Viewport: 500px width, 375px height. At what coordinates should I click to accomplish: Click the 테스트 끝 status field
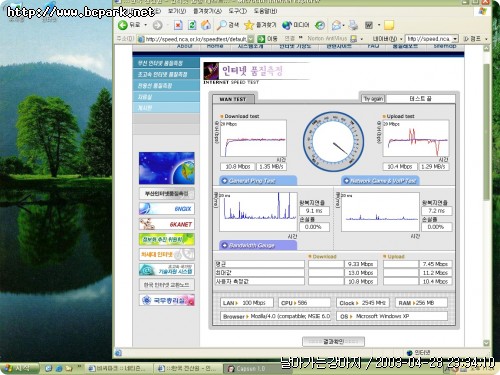[x=421, y=99]
